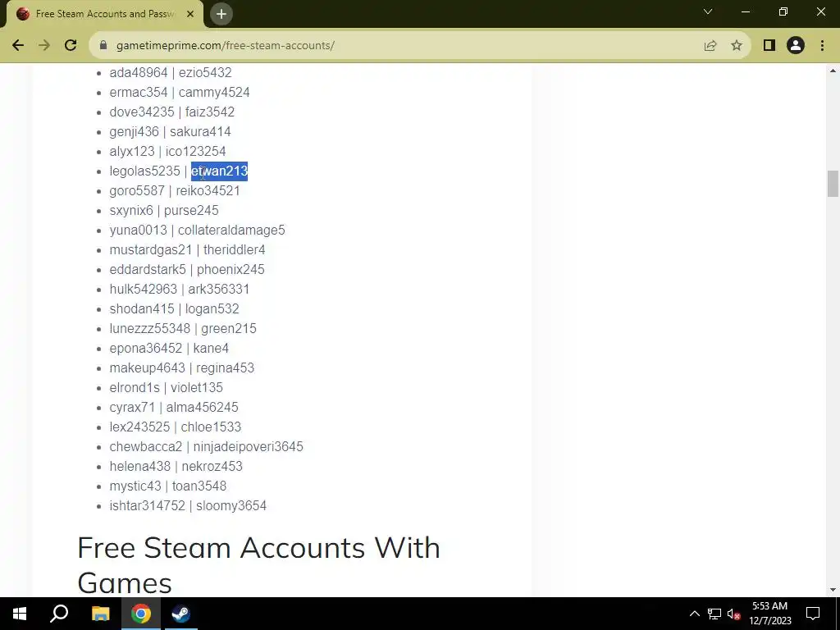
Task: Click the row 'genji436 | sakura414'
Action: pos(171,132)
